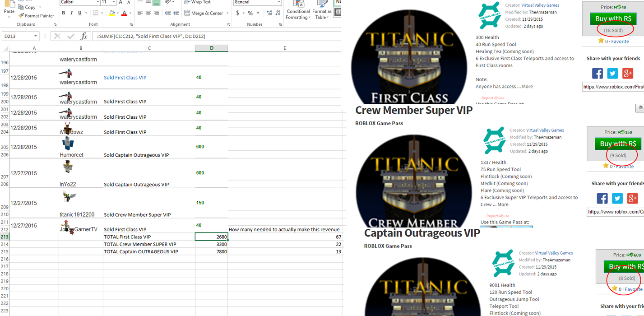Apply Accounting Number Format dollar sign
Viewport: 644px width, 316px height.
[x=238, y=13]
